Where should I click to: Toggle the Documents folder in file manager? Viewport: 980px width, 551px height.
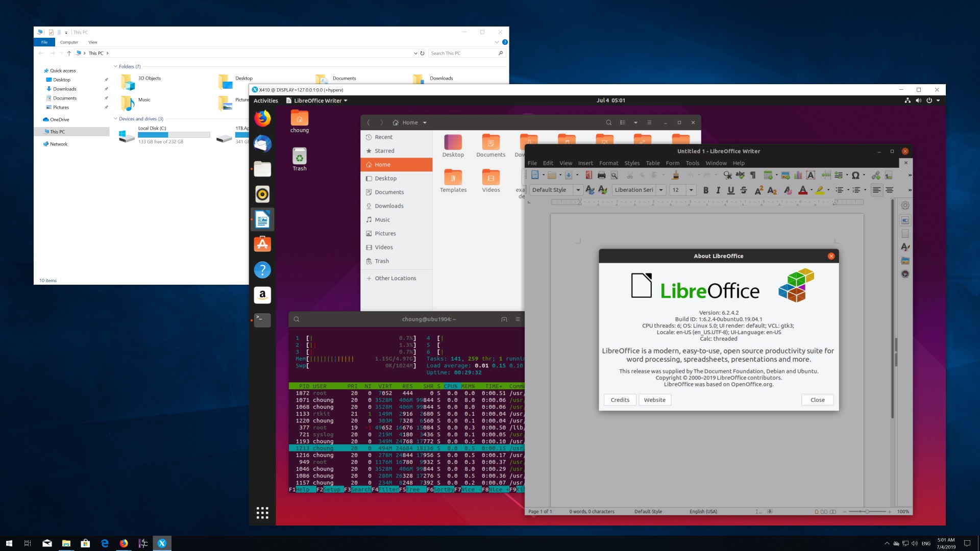pos(390,192)
